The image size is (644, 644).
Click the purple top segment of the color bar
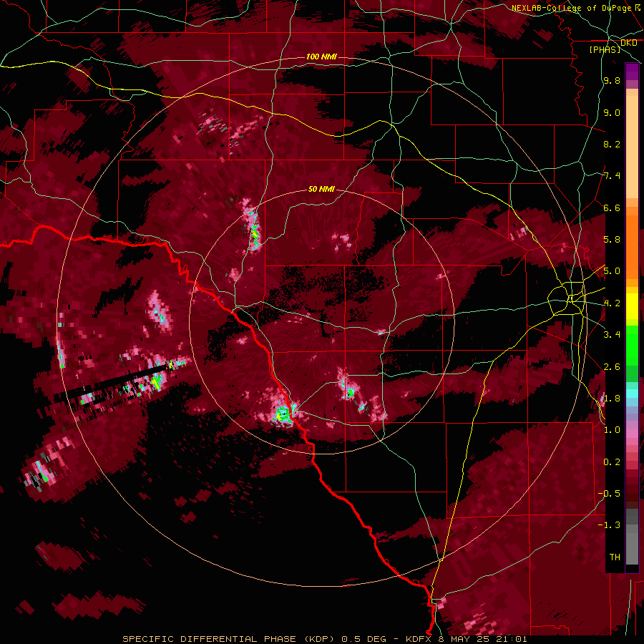point(632,72)
